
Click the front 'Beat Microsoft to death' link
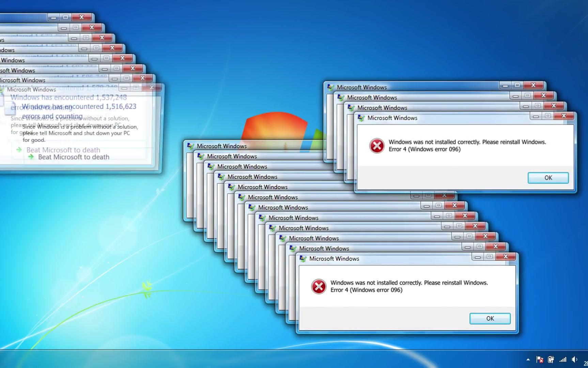tap(74, 157)
